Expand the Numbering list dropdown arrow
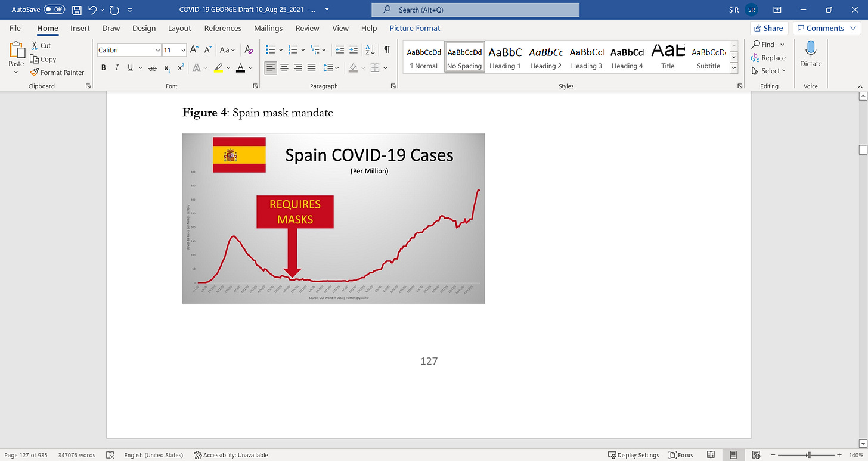Viewport: 868px width, 461px height. click(x=303, y=50)
